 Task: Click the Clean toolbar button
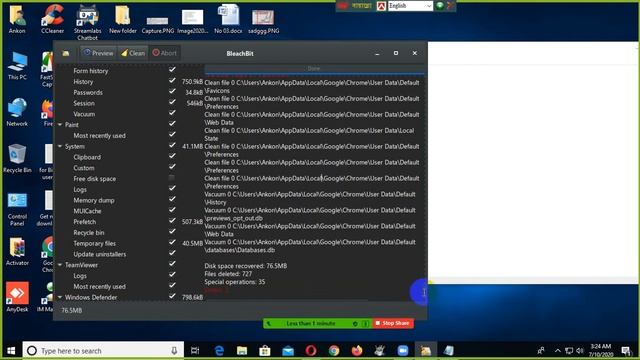click(x=133, y=53)
